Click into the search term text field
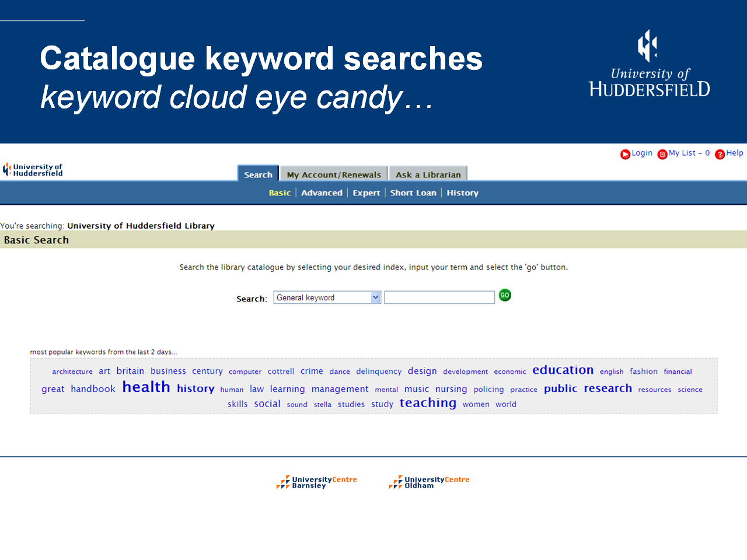747x560 pixels. coord(439,297)
